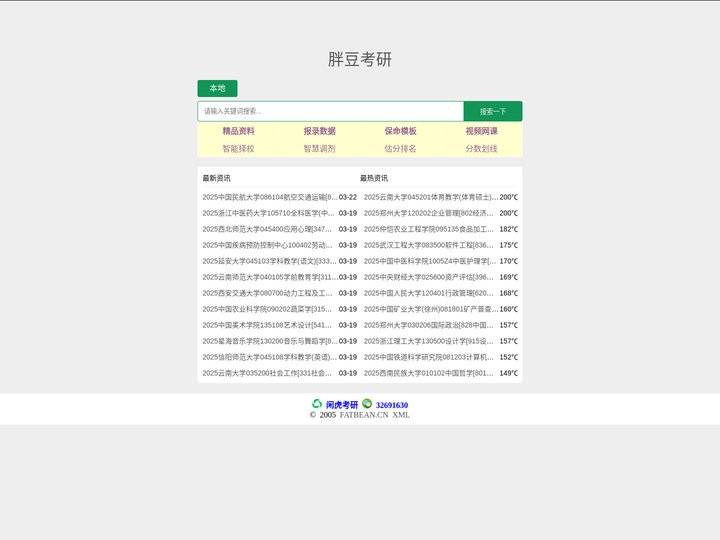Open 2025郑州大学120202企业管理 hot article
720x540 pixels.
pos(428,213)
